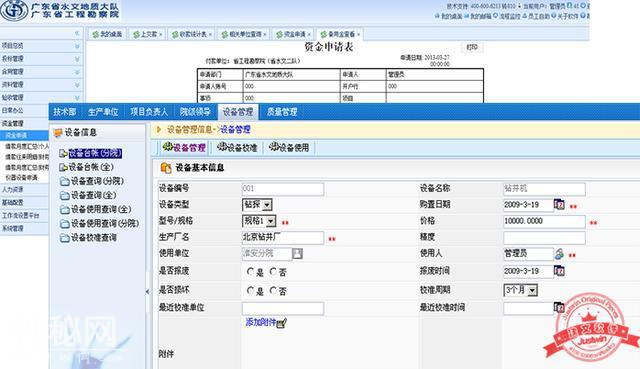Expand 资料管理 section in background sidebar

point(77,85)
